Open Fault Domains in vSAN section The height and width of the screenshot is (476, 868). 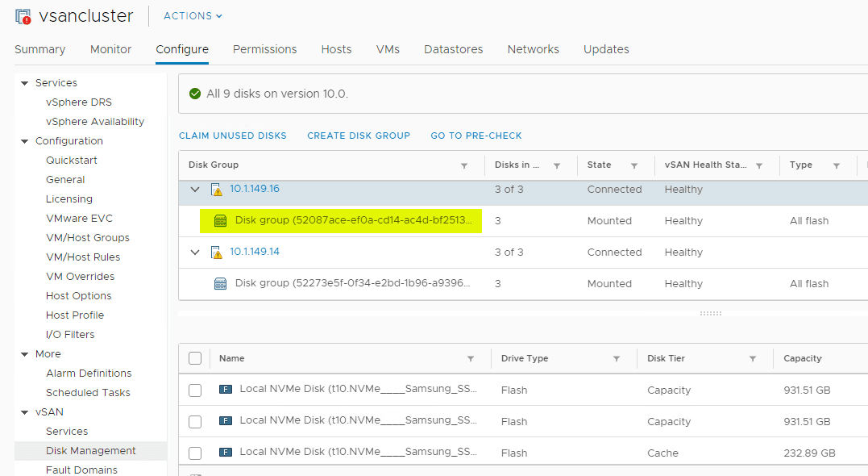pyautogui.click(x=81, y=470)
